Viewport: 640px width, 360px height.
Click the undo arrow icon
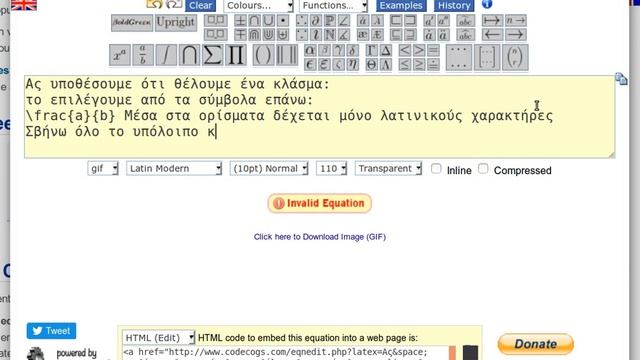[155, 4]
